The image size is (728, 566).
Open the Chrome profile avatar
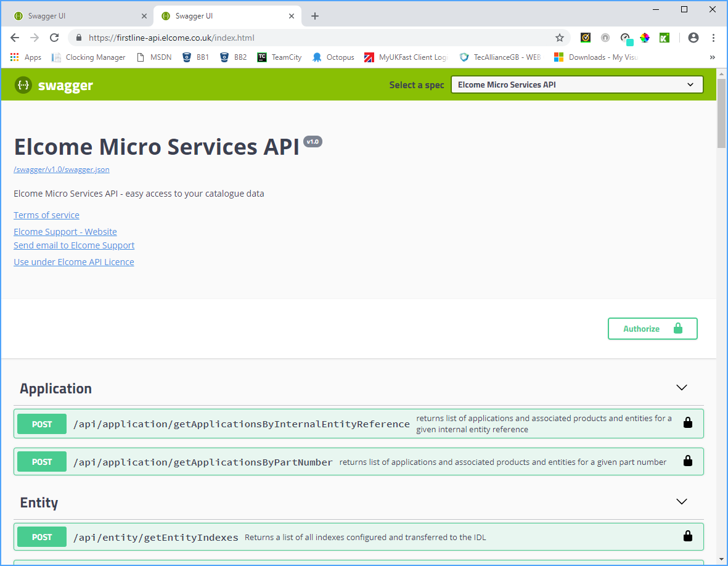tap(693, 38)
